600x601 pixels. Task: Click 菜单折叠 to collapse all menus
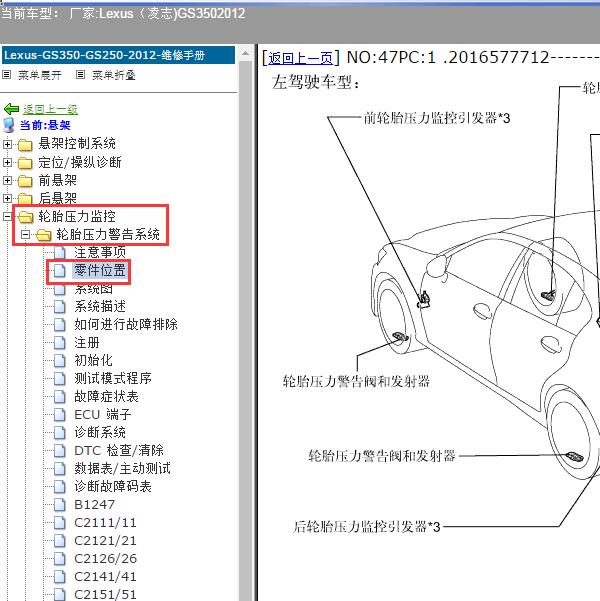coord(114,75)
